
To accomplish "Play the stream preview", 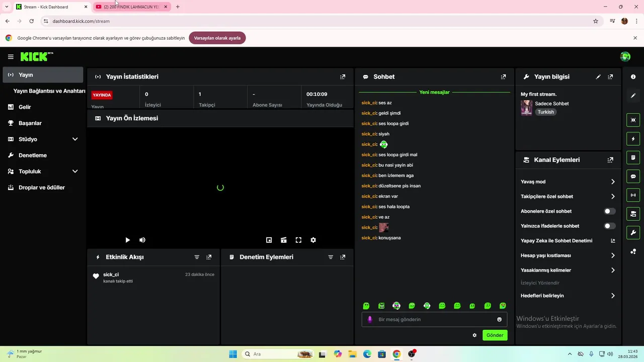I will click(x=127, y=240).
